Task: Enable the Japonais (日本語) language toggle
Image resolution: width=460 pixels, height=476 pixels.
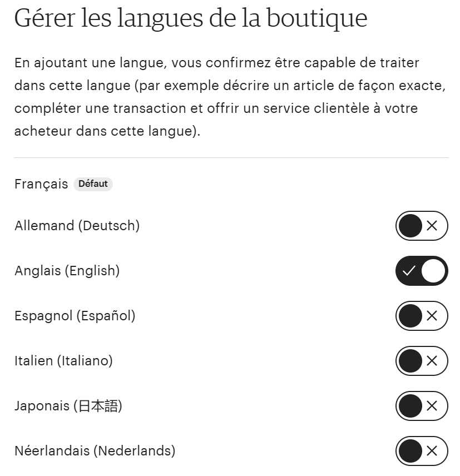Action: (421, 406)
